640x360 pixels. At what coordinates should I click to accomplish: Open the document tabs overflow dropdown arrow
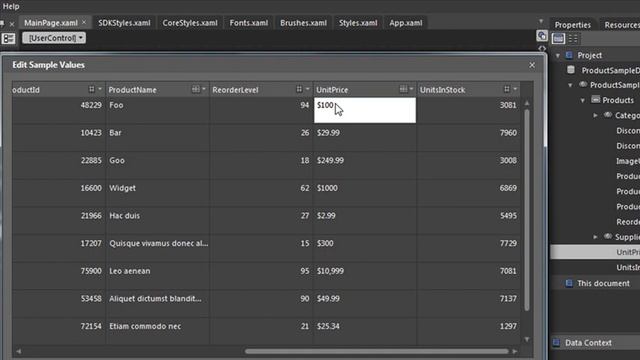pyautogui.click(x=541, y=21)
